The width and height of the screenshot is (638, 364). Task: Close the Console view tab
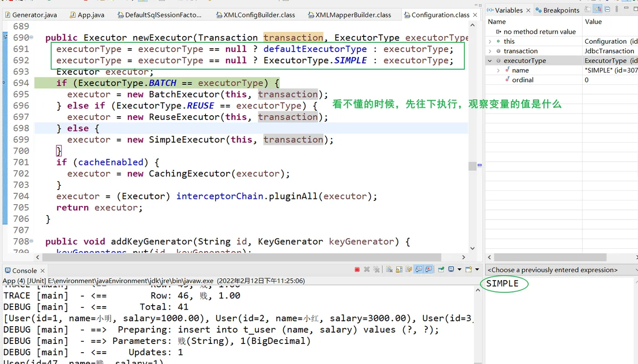pos(42,271)
